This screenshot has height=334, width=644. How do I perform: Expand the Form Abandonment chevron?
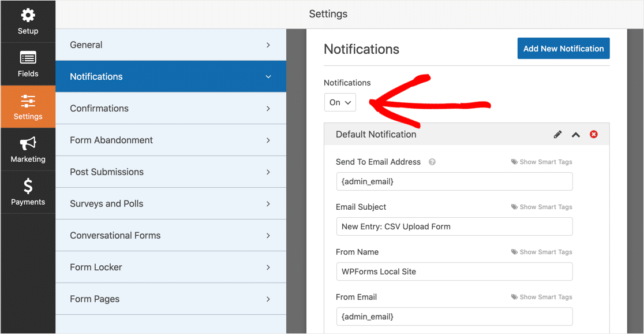pos(268,140)
